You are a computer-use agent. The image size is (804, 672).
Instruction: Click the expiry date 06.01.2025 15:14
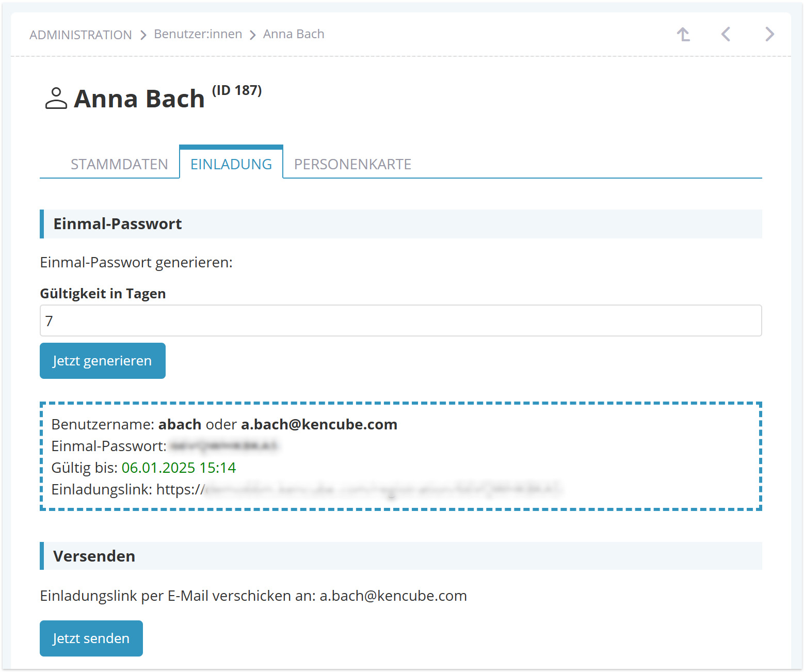point(179,468)
